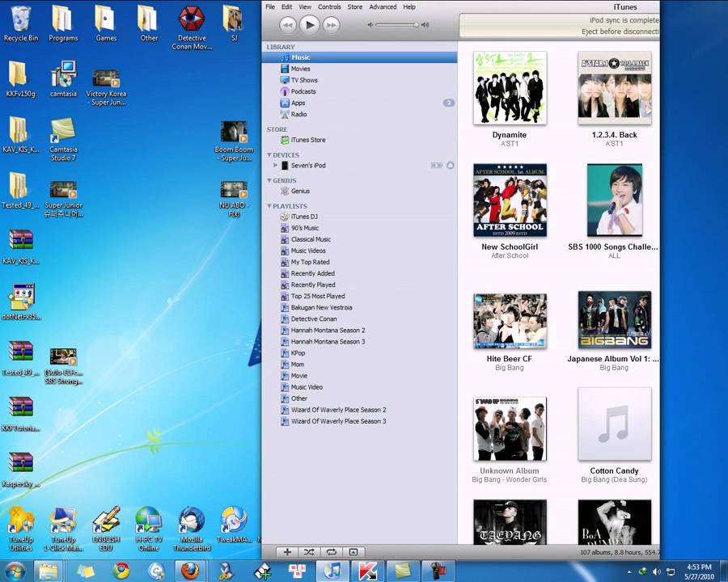Open the Edit menu
Image resolution: width=728 pixels, height=582 pixels.
287,7
